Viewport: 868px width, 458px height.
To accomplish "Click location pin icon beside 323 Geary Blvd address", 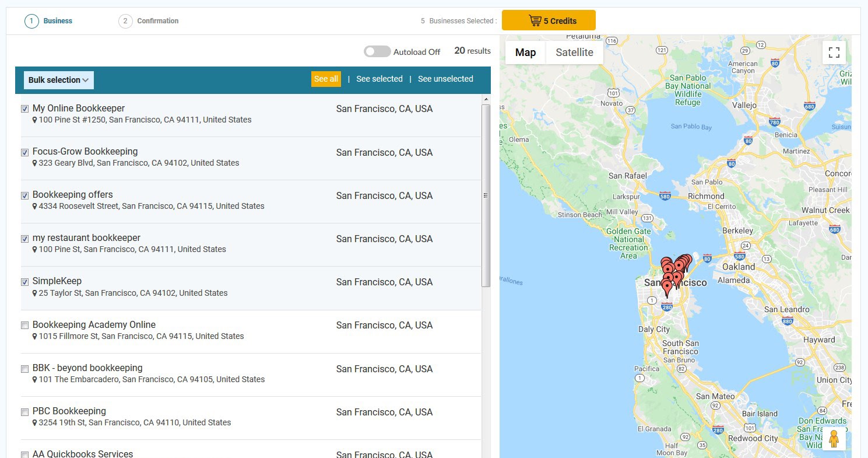I will (x=35, y=163).
